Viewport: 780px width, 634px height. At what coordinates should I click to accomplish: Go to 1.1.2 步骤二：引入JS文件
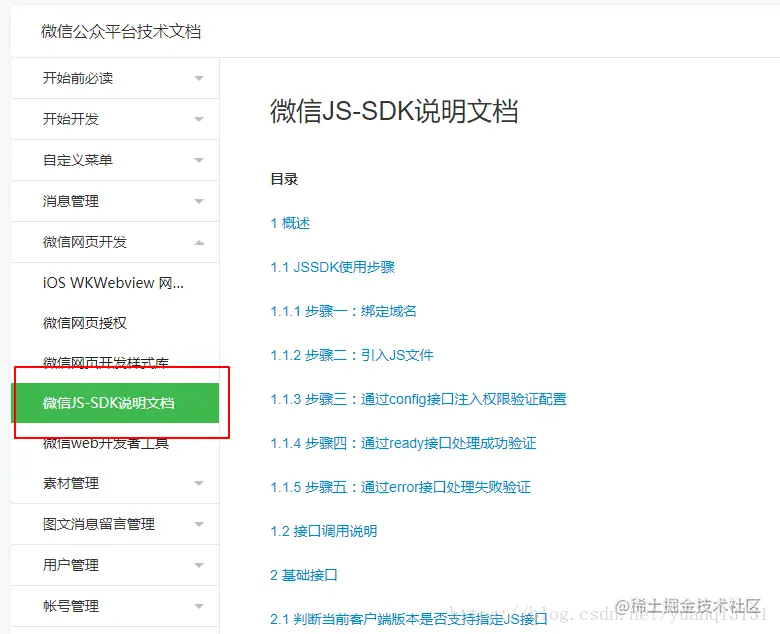point(352,355)
